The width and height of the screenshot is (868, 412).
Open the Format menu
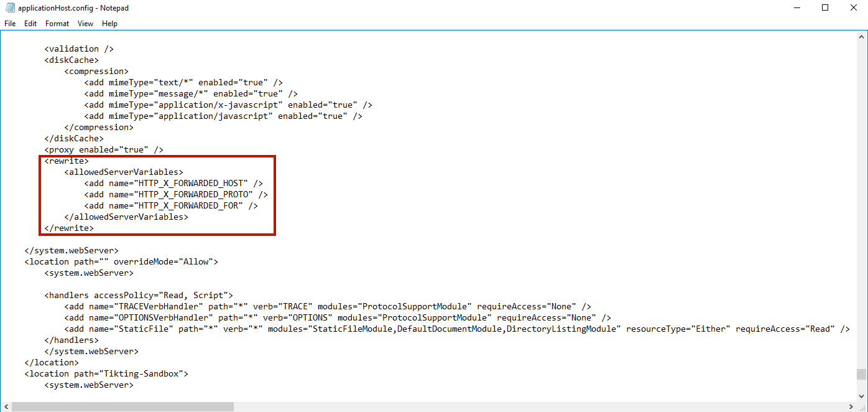(x=57, y=23)
